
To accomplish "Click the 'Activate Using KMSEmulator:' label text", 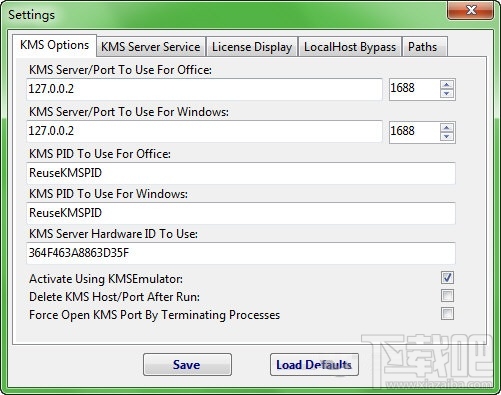I will pos(106,279).
